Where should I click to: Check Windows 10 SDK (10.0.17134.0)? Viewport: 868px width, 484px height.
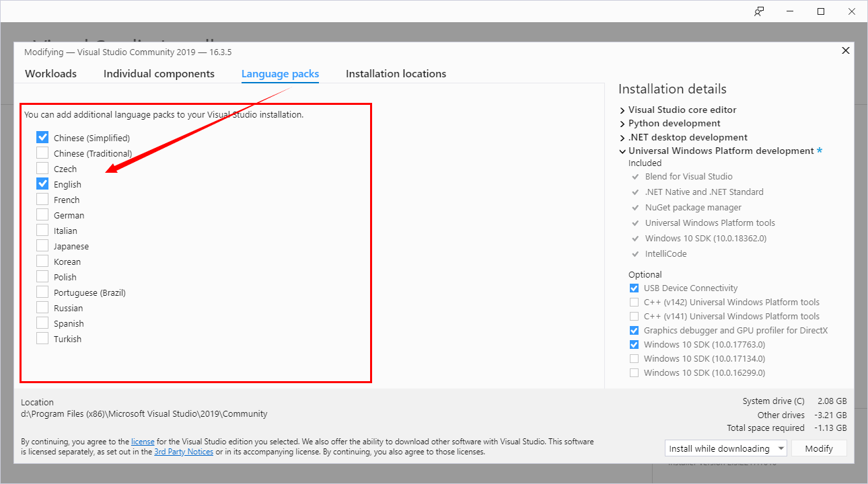click(634, 359)
